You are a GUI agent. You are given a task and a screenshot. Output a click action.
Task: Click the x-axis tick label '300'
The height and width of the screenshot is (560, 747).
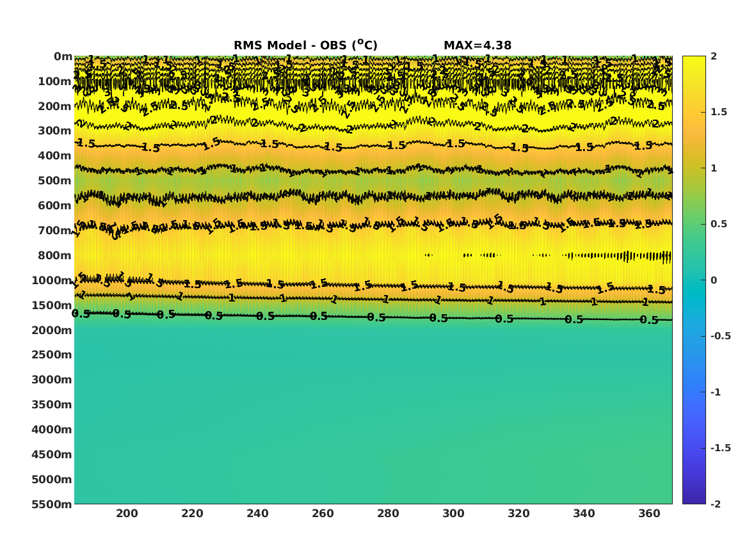coord(454,513)
